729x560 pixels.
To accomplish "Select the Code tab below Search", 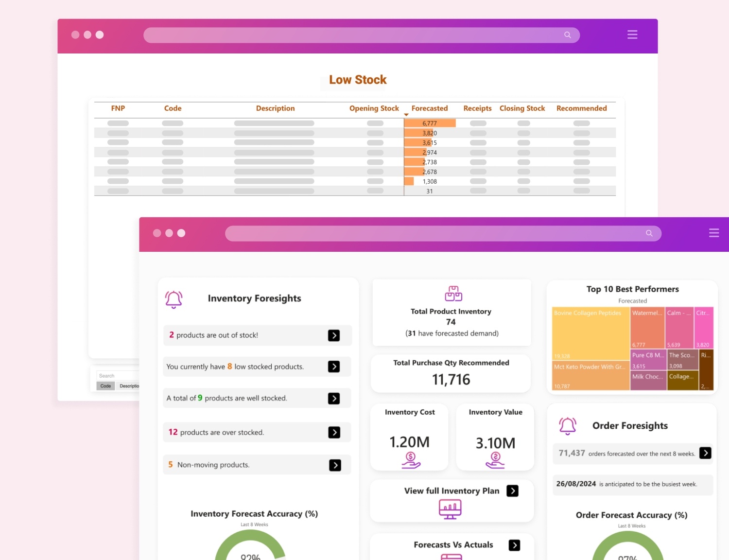I will 105,386.
